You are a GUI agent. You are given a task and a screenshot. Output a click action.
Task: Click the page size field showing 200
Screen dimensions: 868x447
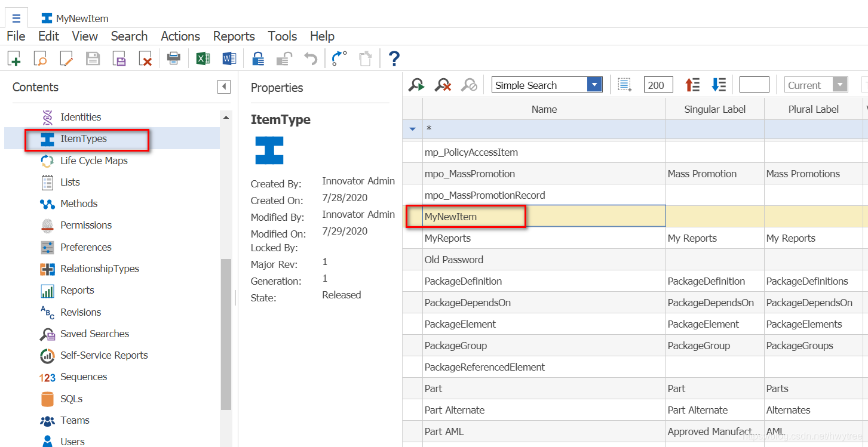[658, 85]
